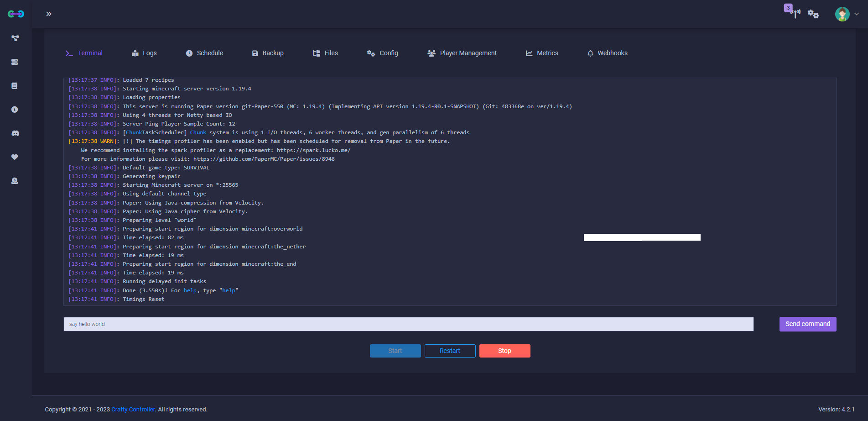The width and height of the screenshot is (868, 421).
Task: Open the user profile dropdown arrow
Action: 857,14
